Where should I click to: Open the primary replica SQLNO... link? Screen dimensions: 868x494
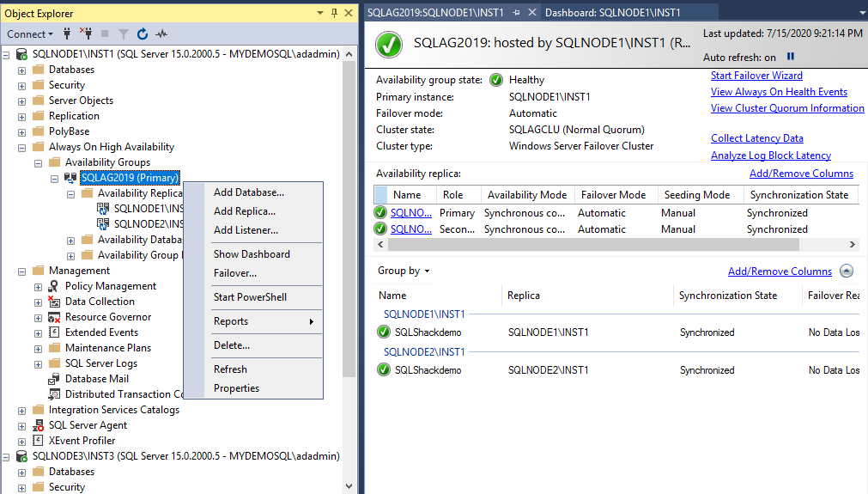410,213
